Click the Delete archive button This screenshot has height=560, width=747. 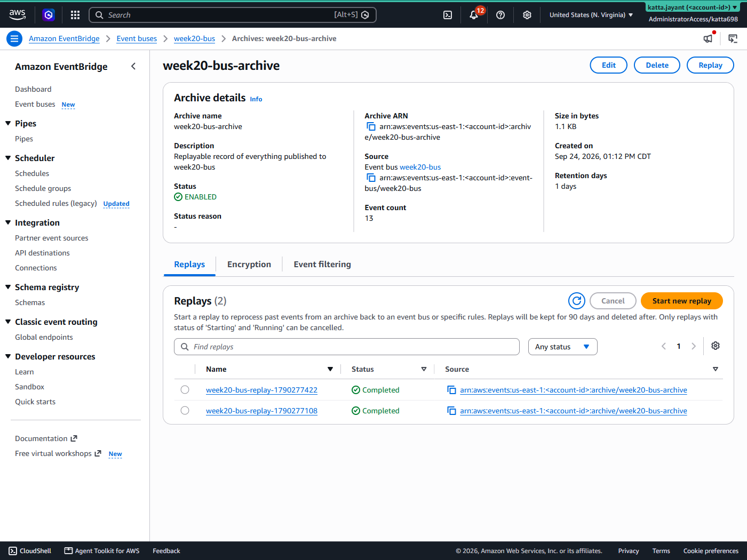(x=657, y=65)
